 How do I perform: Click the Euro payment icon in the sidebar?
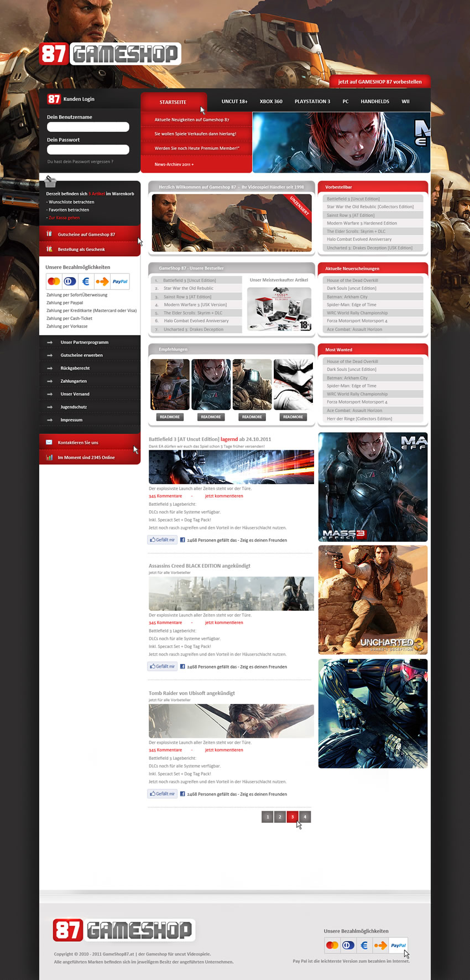(86, 281)
